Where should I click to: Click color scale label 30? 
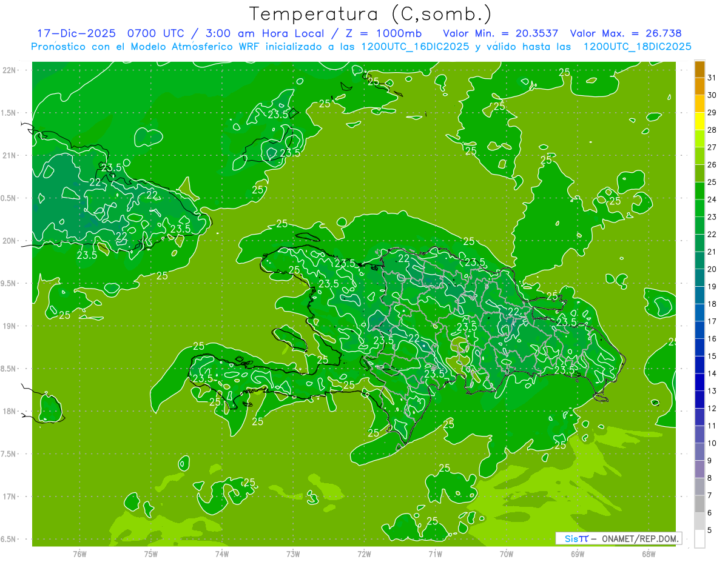tap(712, 95)
